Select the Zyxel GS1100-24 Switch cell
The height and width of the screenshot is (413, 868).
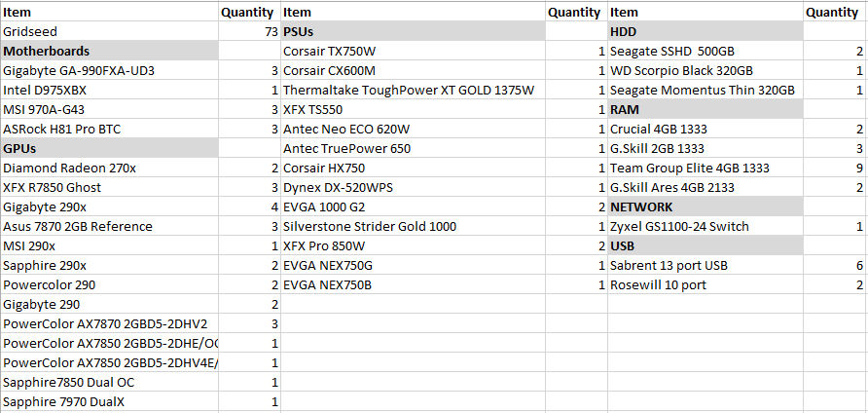tap(705, 226)
